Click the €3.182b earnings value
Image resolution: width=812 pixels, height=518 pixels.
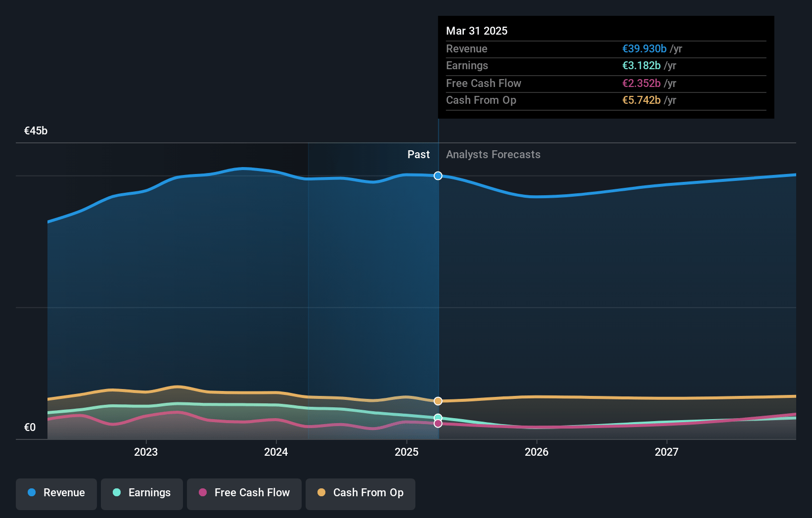pos(641,66)
